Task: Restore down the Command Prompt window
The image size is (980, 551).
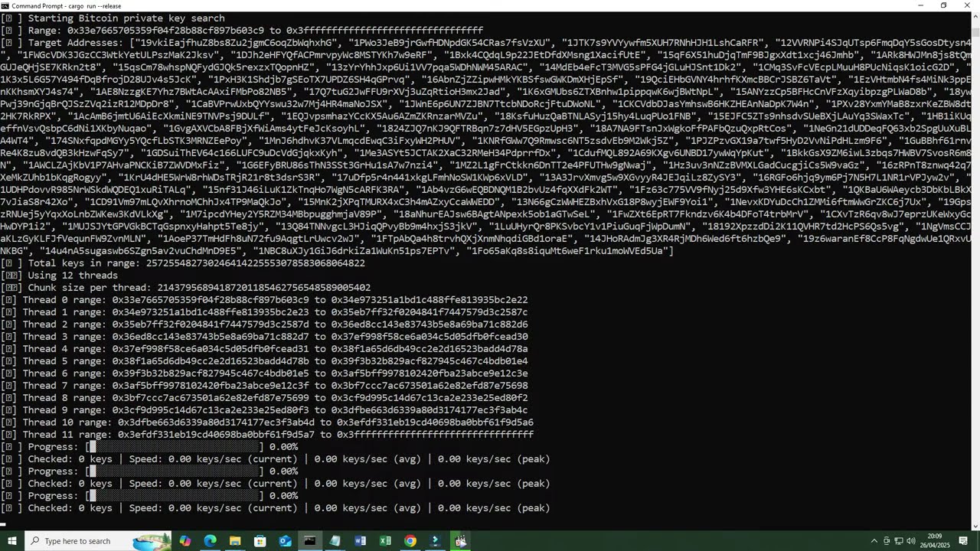Action: click(x=943, y=5)
